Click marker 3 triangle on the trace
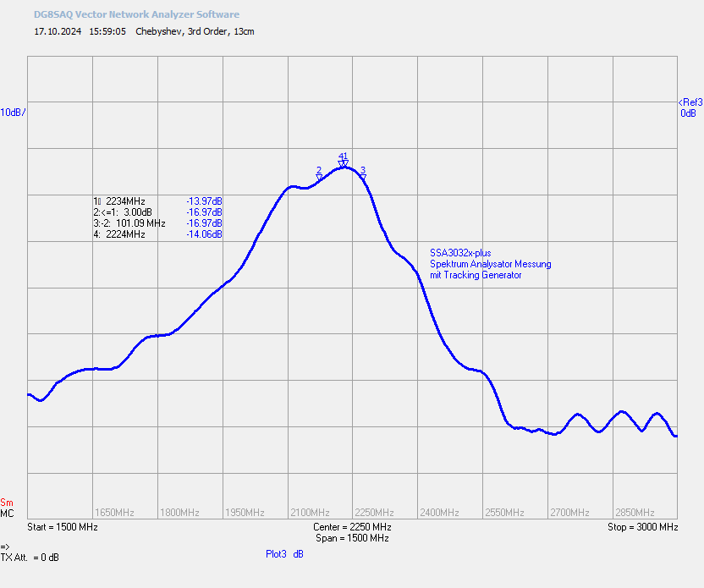This screenshot has width=704, height=588. pyautogui.click(x=363, y=178)
